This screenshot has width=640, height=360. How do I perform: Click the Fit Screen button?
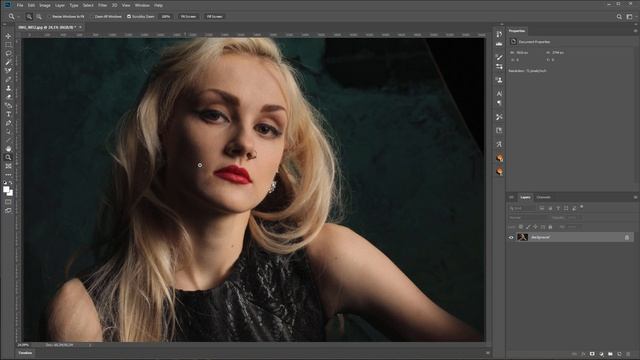pos(188,17)
